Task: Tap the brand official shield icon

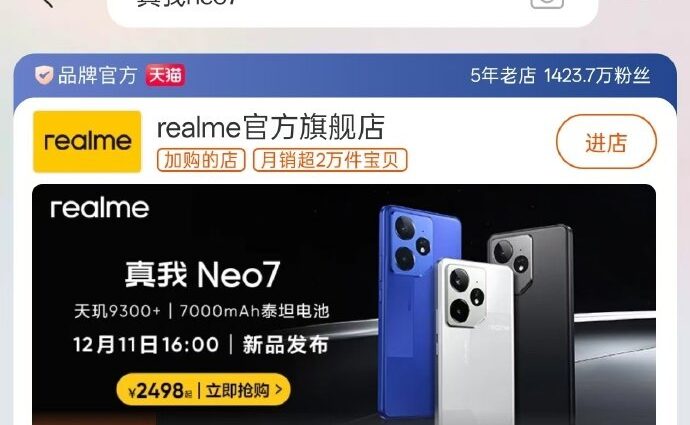Action: [44, 75]
